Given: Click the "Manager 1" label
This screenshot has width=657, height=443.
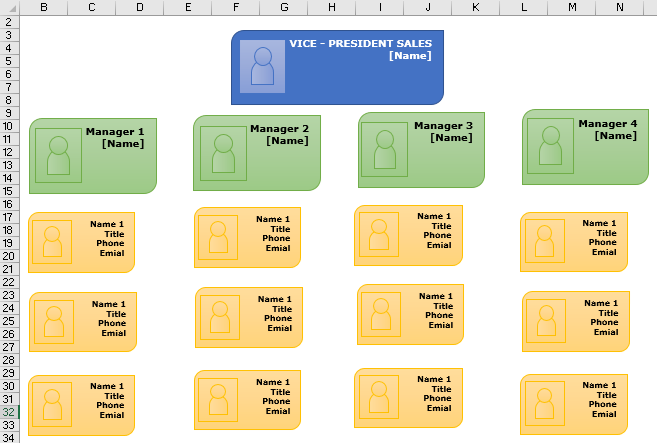Looking at the screenshot, I should [x=115, y=132].
